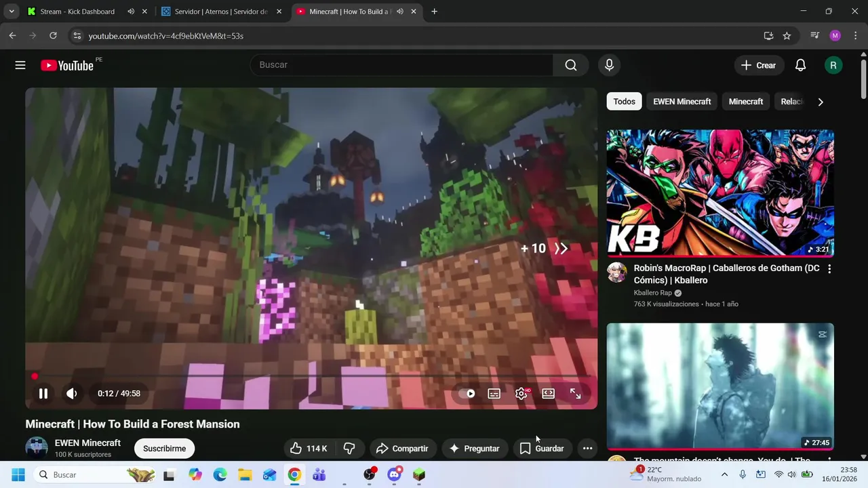Mute the YouTube tab audio icon
868x488 pixels.
(400, 12)
